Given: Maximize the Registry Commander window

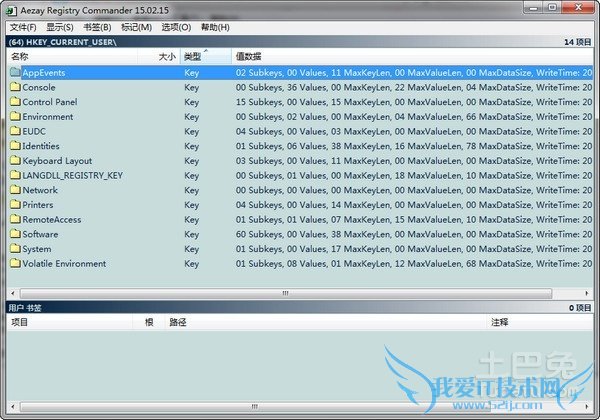Looking at the screenshot, I should tap(552, 8).
